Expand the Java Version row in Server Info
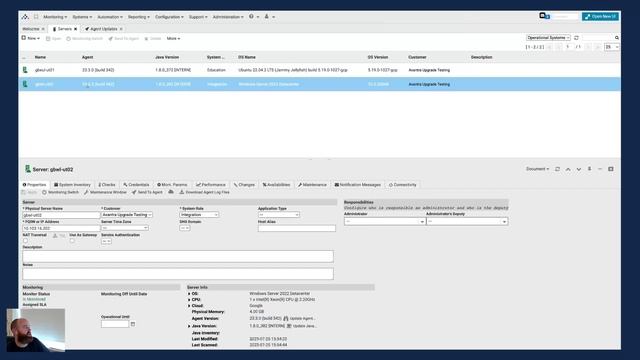This screenshot has height=360, width=640. [x=189, y=326]
